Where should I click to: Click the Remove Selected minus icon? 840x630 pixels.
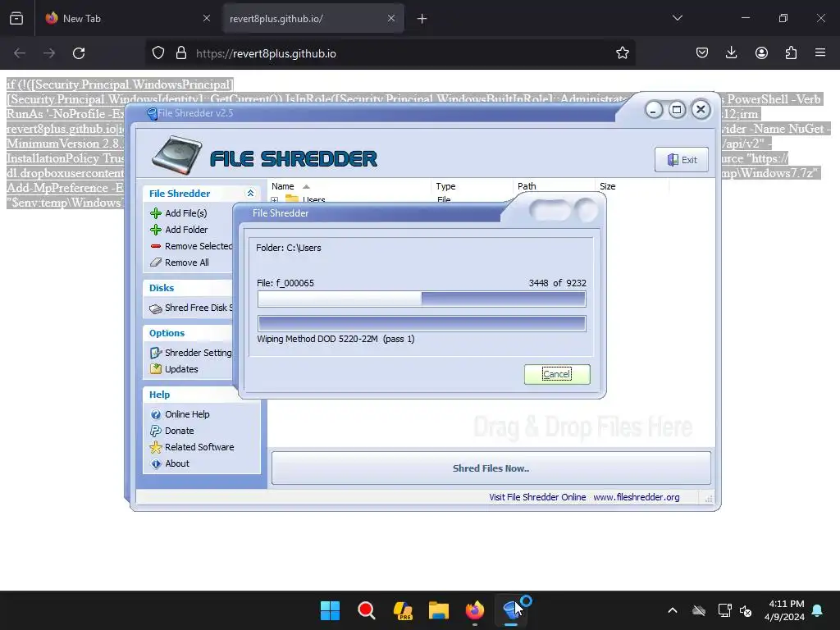(156, 246)
